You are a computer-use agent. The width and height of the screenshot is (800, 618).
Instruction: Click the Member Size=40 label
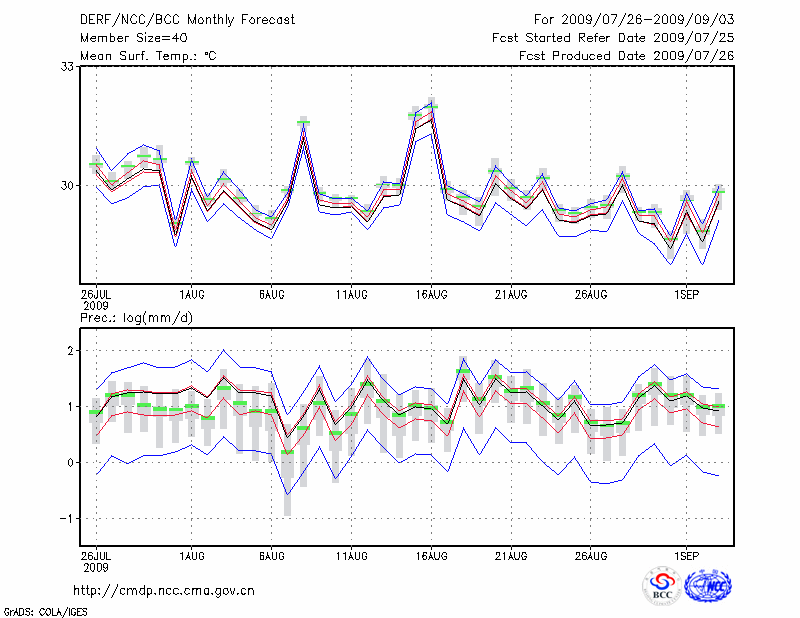(x=126, y=37)
